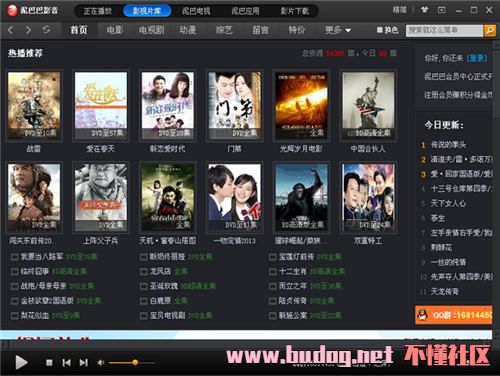Go back with the left arrow
This screenshot has height=376, width=500.
pyautogui.click(x=11, y=30)
